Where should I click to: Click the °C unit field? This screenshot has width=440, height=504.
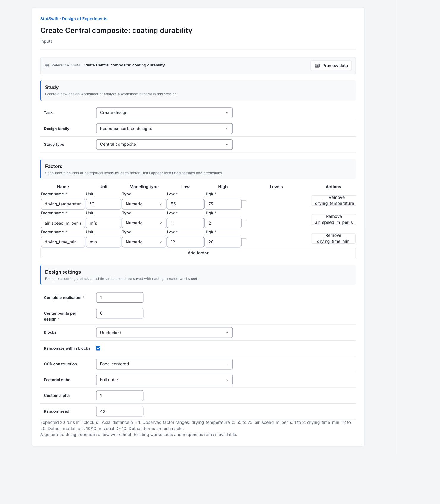click(103, 204)
